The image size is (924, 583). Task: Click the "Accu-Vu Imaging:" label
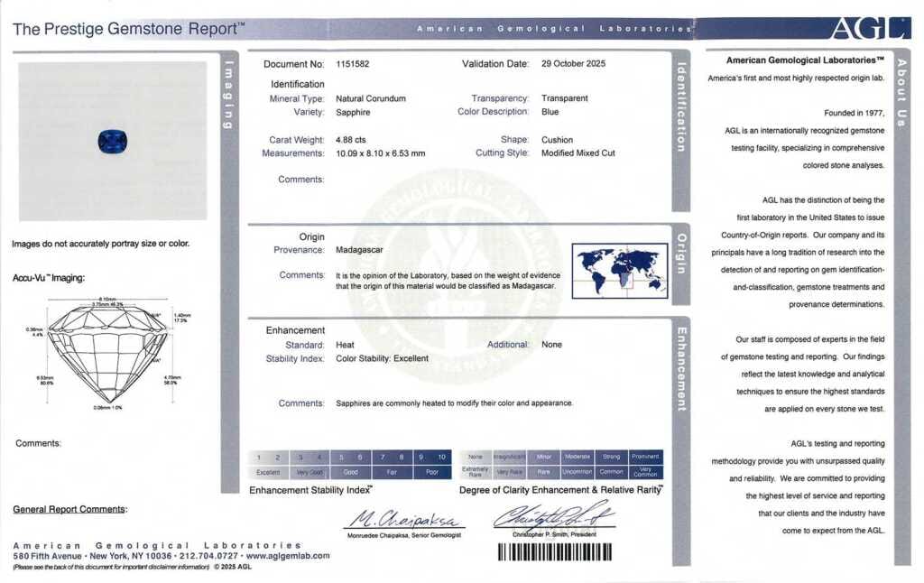49,278
